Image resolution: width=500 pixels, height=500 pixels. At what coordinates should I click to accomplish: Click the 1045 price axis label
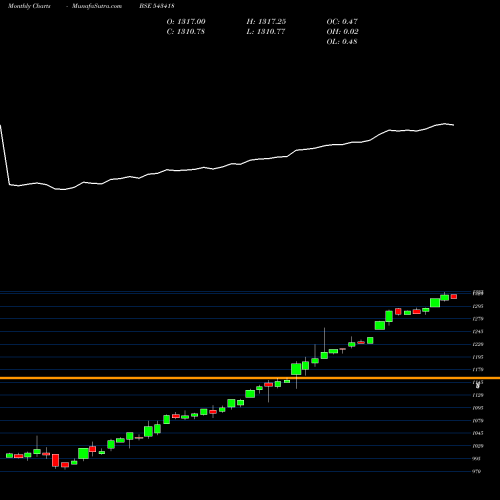478,433
